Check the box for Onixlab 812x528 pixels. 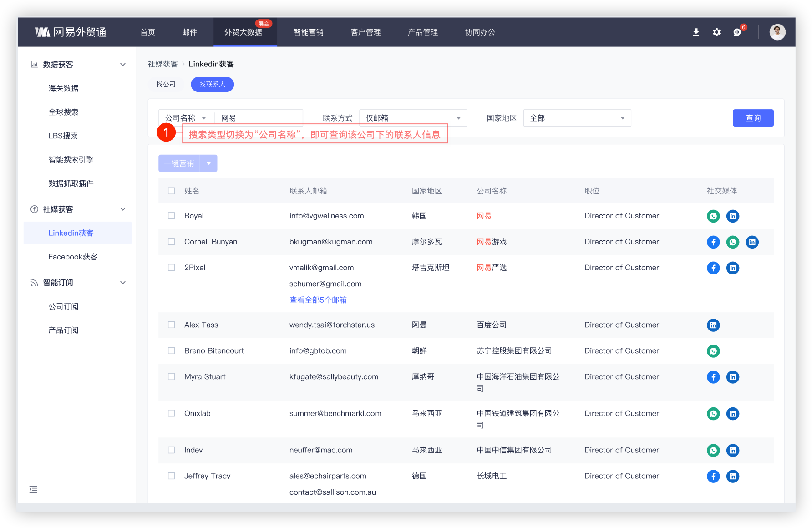[x=172, y=413]
